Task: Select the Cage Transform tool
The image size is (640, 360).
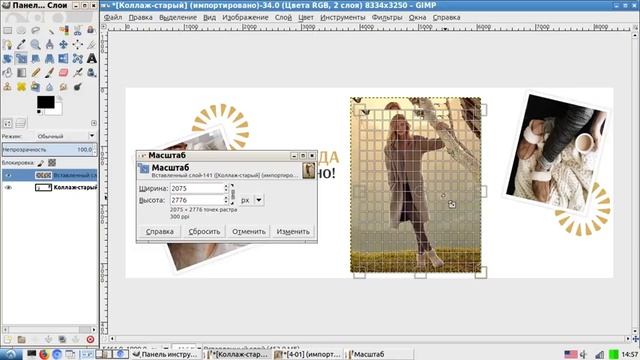Action: tap(78, 59)
